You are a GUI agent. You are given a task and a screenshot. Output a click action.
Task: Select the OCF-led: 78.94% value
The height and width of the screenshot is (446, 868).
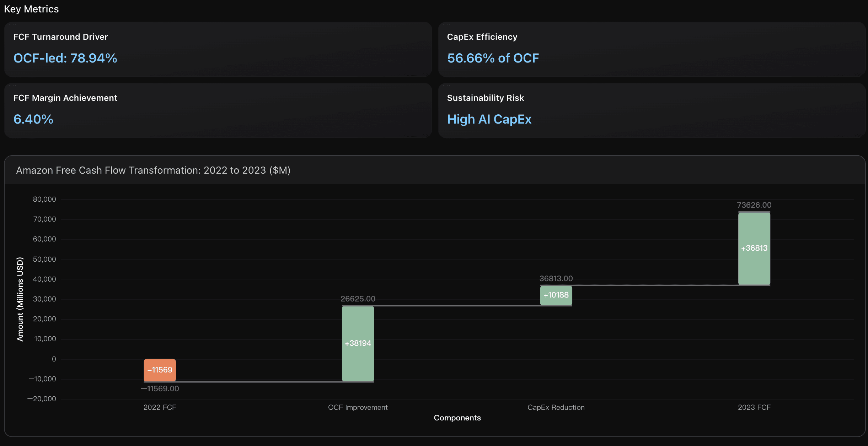(x=65, y=58)
